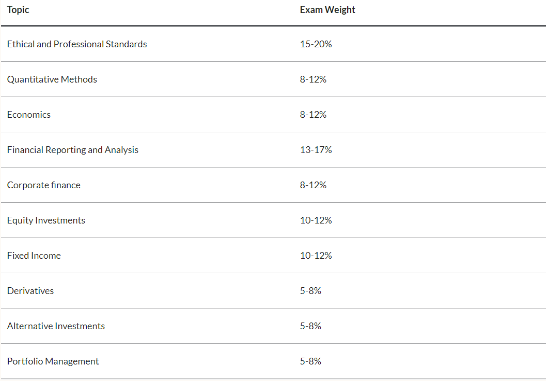Viewport: 546px width, 381px height.
Task: Click Fixed Income's 10-12% weight
Action: (x=316, y=256)
